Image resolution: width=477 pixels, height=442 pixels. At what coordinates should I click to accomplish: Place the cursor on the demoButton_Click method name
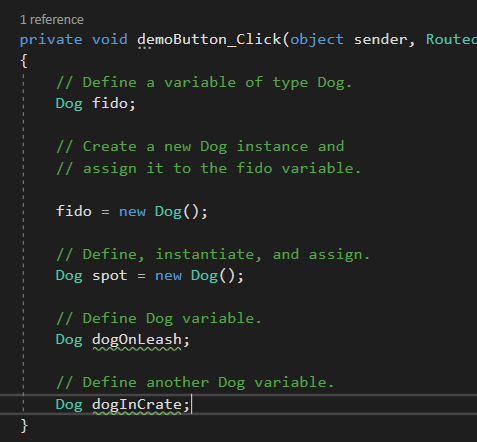click(209, 40)
